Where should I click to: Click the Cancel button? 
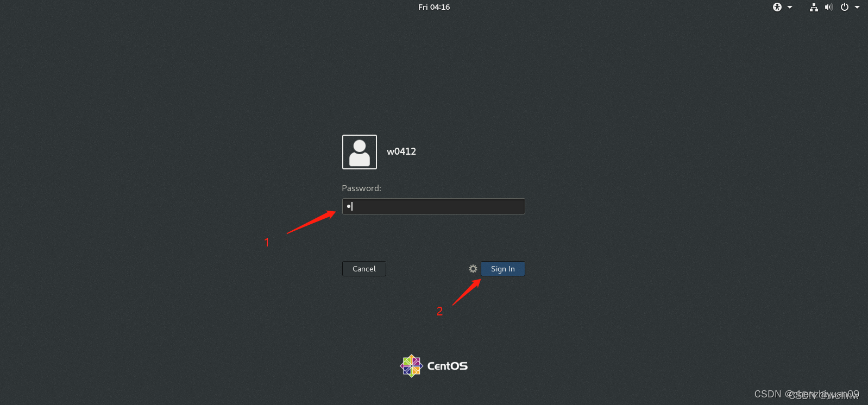[364, 269]
